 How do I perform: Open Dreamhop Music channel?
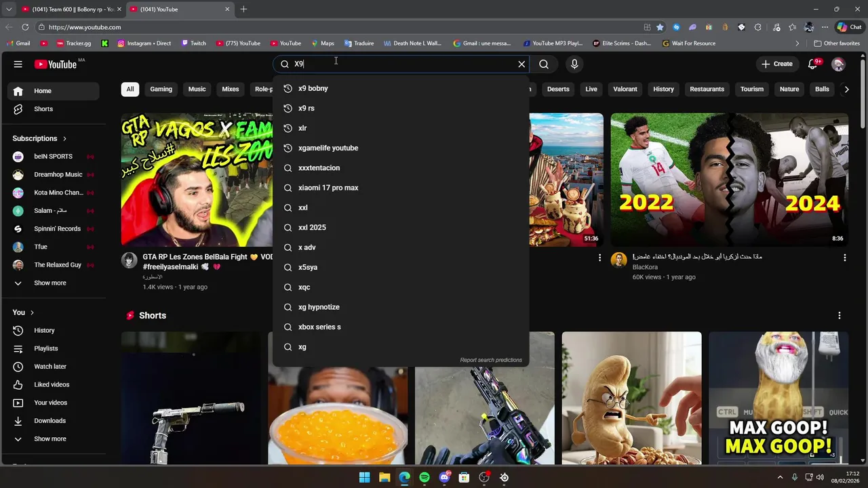coord(53,175)
